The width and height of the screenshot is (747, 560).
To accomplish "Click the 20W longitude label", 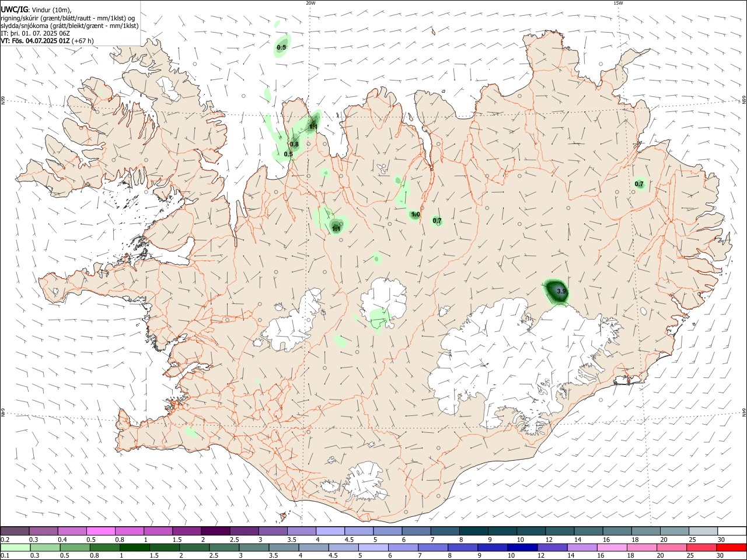I will coord(310,3).
